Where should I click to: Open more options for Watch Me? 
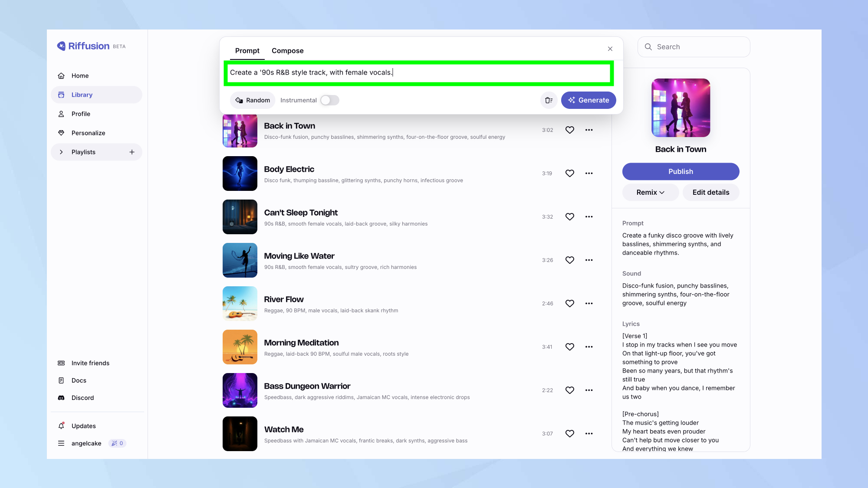589,434
